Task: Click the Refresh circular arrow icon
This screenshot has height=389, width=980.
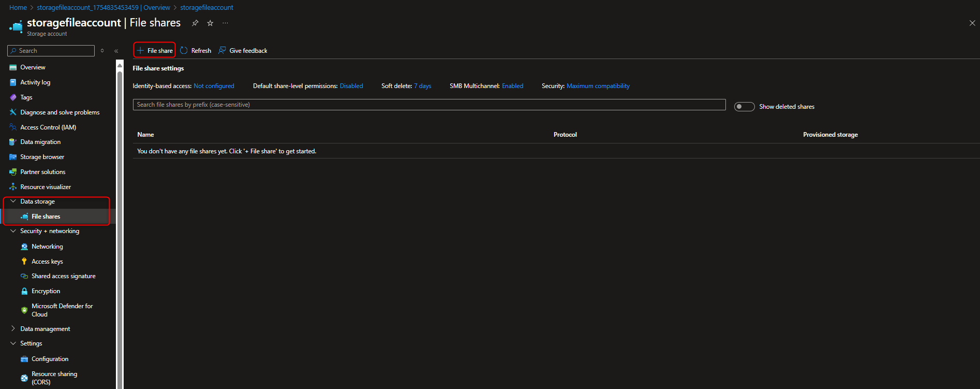Action: coord(184,50)
